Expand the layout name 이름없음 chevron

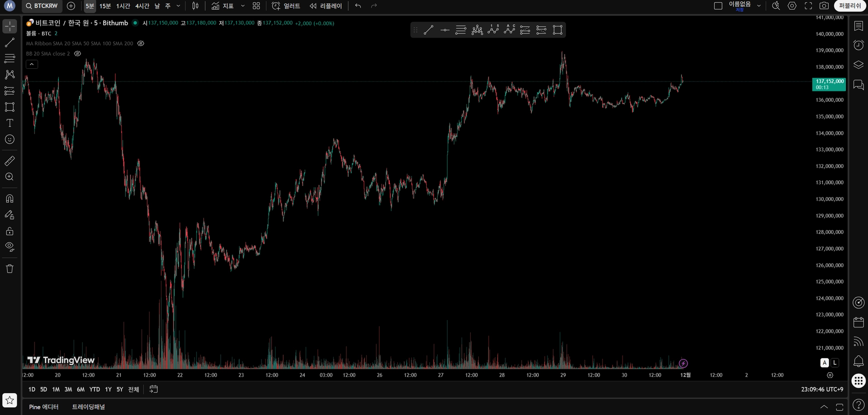(x=759, y=6)
